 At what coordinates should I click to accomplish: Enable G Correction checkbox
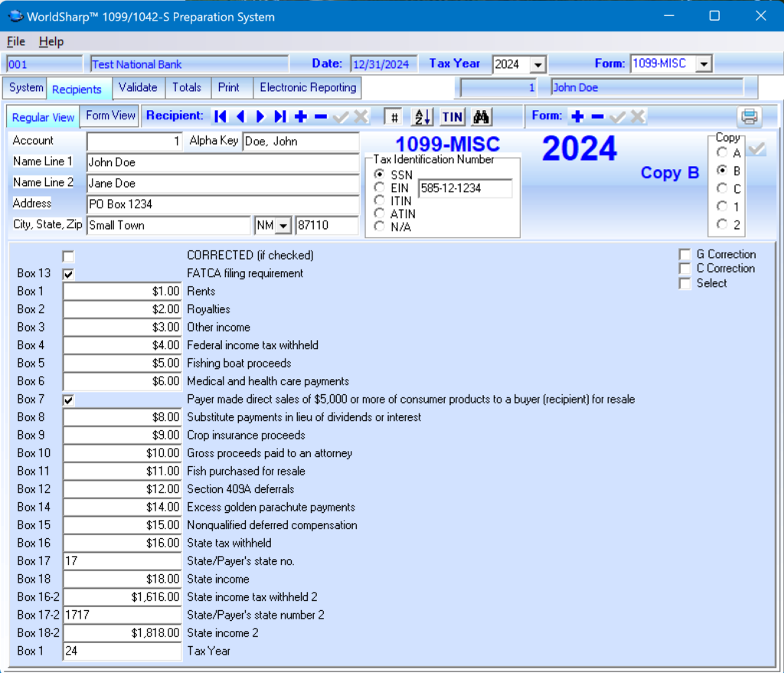tap(684, 254)
